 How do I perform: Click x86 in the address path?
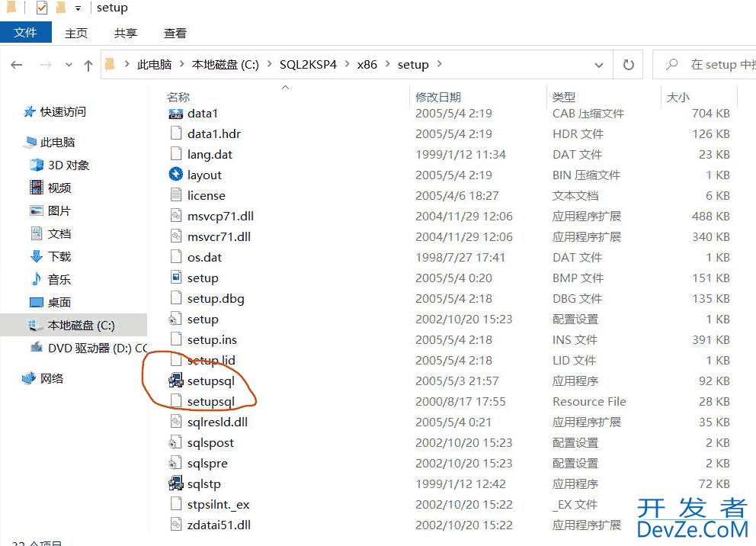coord(367,64)
